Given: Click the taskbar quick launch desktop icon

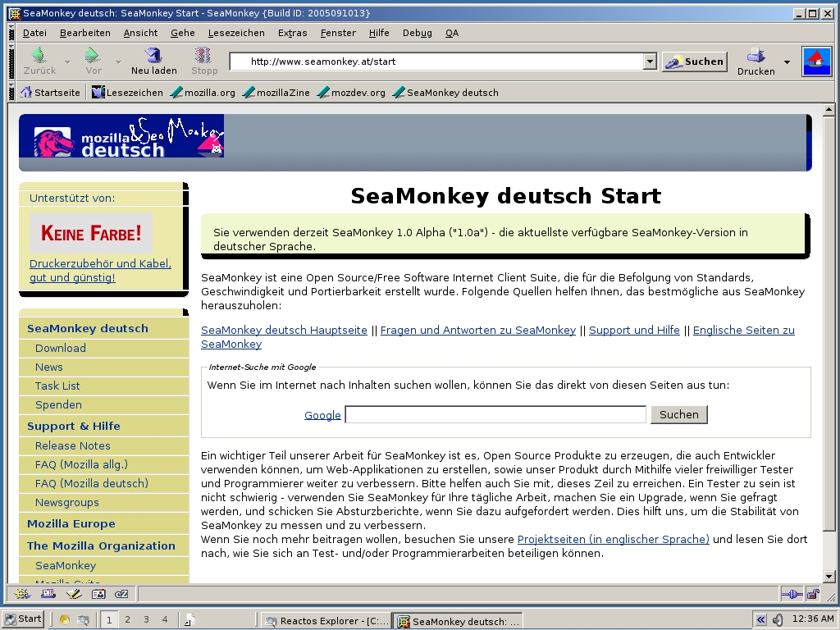Looking at the screenshot, I should [x=64, y=620].
